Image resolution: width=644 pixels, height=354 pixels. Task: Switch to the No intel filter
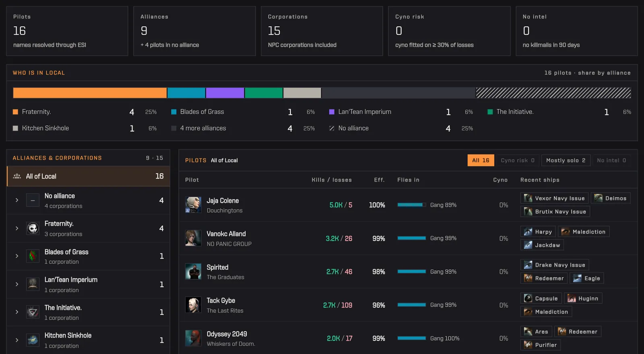pos(611,160)
